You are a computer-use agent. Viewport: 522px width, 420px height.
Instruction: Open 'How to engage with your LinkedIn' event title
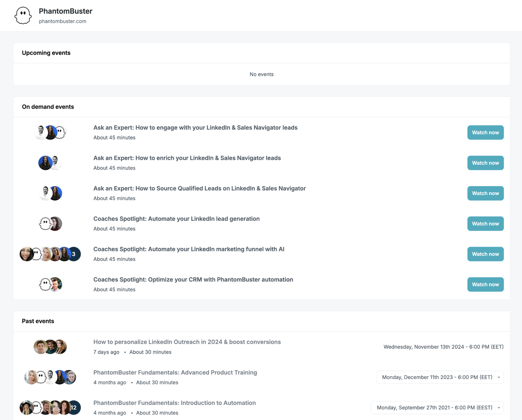pos(195,128)
